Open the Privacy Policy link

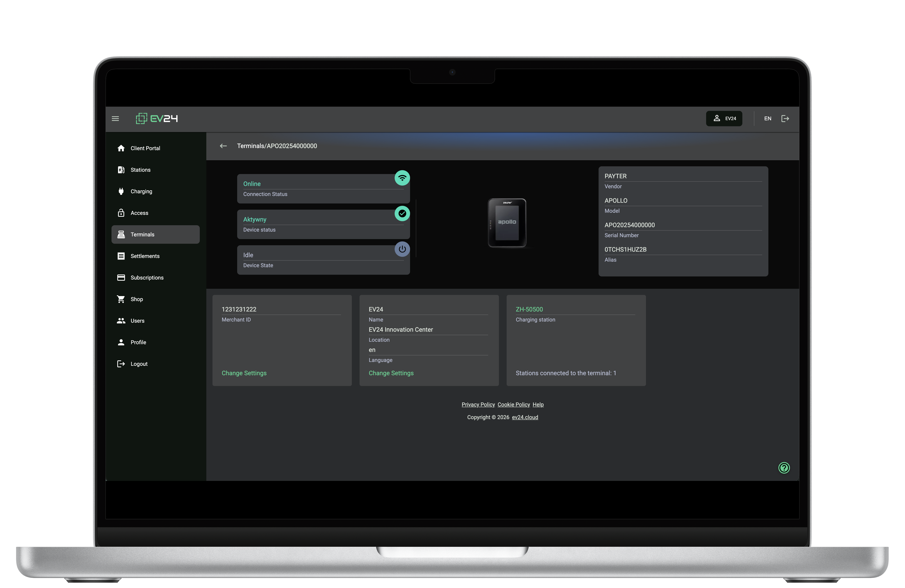point(478,404)
